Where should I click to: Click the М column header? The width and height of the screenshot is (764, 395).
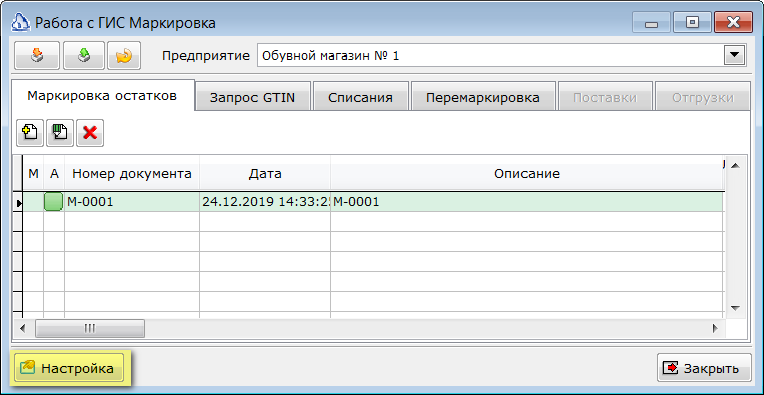point(34,173)
